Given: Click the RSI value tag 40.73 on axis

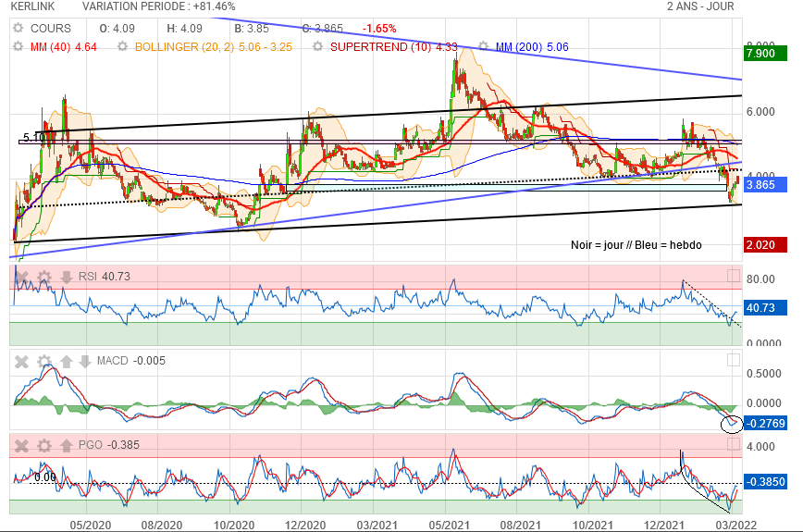Looking at the screenshot, I should coord(765,308).
